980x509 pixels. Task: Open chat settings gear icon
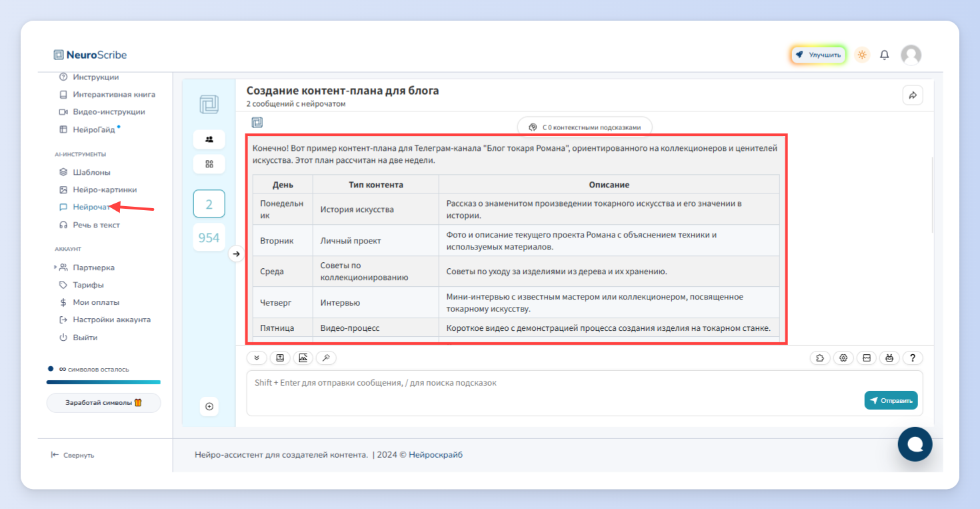tap(843, 358)
